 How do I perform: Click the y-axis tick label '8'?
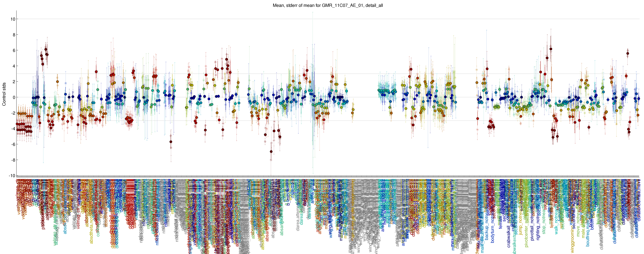coord(14,35)
